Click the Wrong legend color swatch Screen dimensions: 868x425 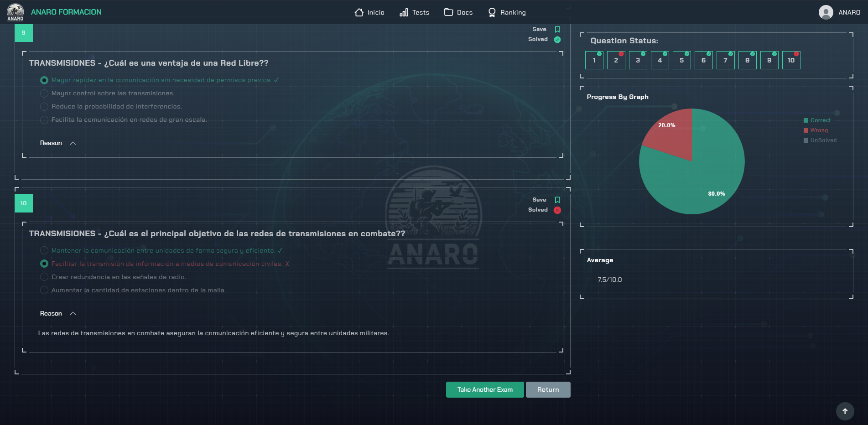(806, 130)
